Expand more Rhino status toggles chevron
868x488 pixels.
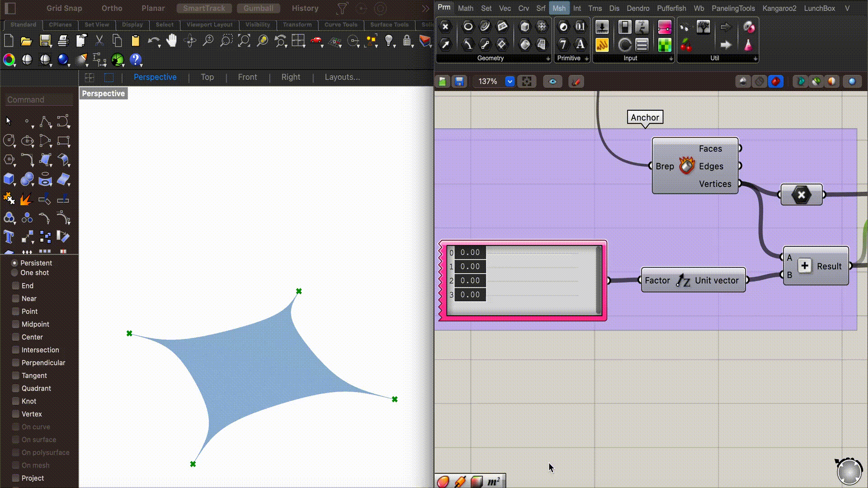425,8
